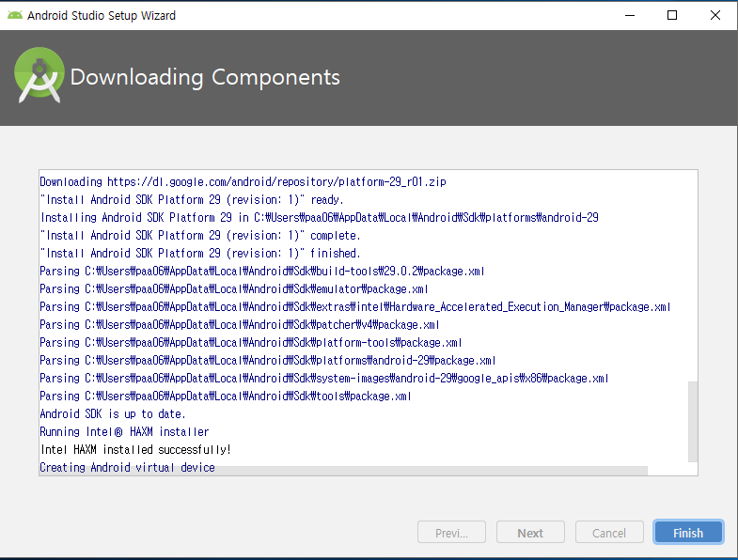Screen dimensions: 738x560
Task: Click the Android Studio logo in header
Action: click(x=39, y=75)
